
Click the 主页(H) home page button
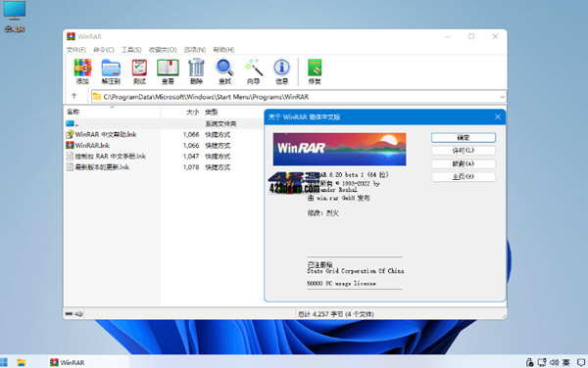pyautogui.click(x=464, y=177)
